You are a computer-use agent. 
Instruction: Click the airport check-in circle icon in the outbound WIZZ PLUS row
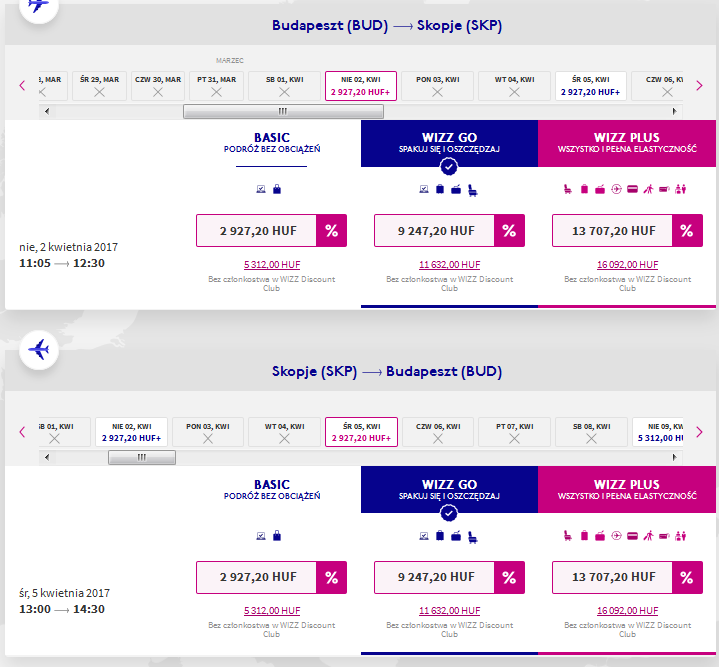point(616,189)
